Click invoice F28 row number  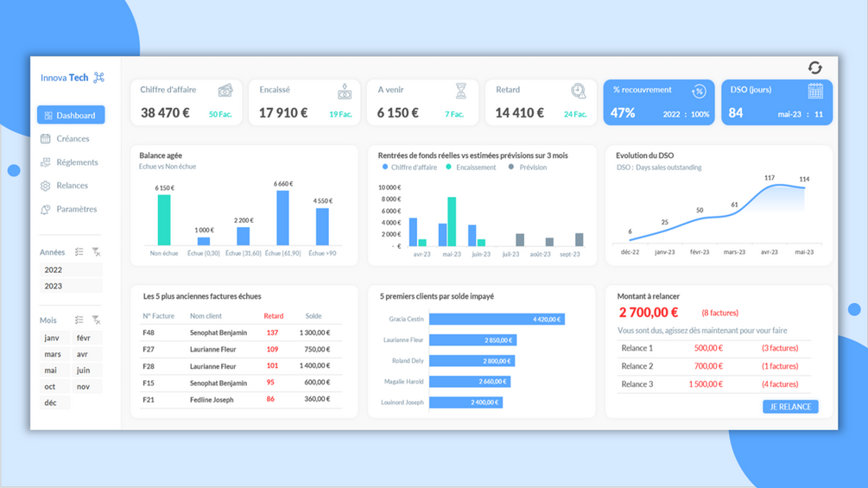click(x=149, y=366)
